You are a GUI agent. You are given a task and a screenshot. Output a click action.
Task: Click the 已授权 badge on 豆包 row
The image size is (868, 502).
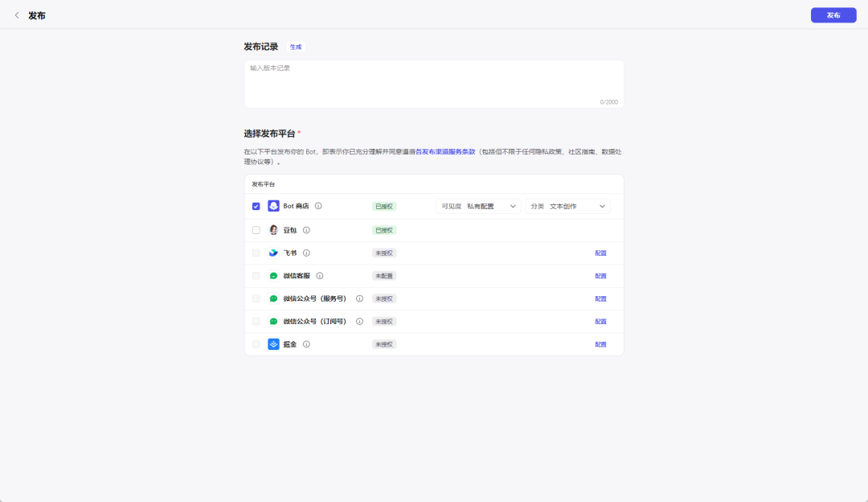(383, 230)
